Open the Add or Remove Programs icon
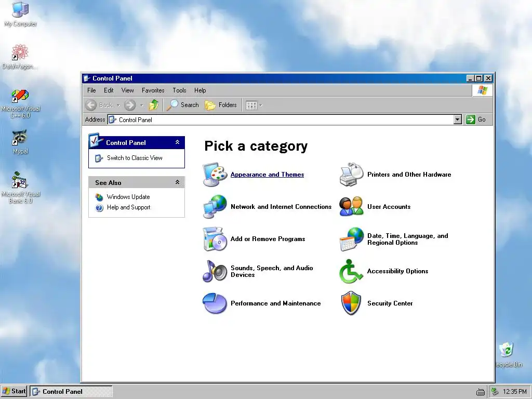Viewport: 532px width, 399px height. pos(215,239)
